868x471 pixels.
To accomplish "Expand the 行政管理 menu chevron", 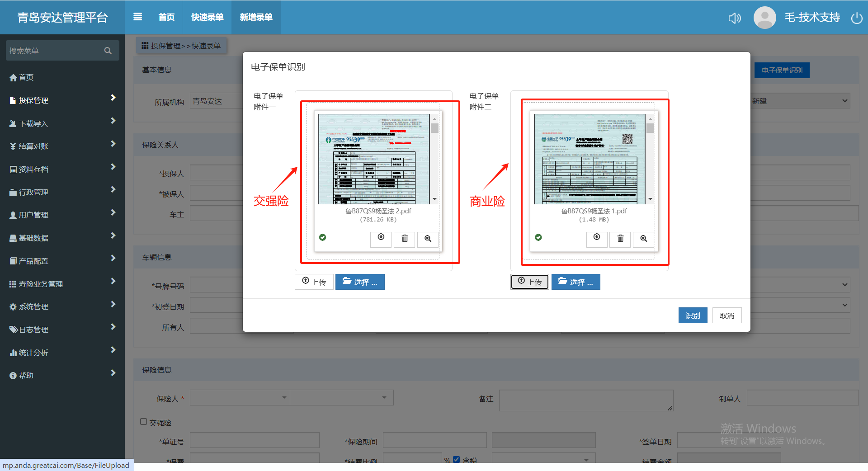I will click(x=113, y=189).
